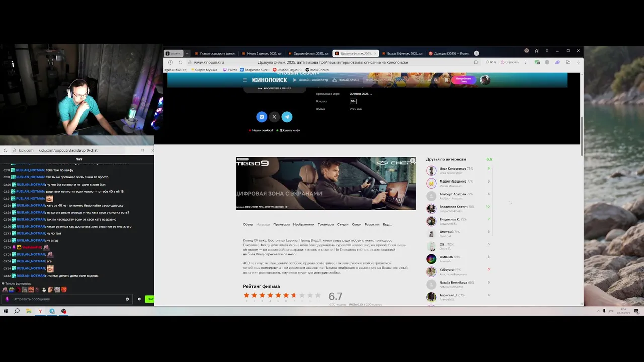644x362 pixels.
Task: Open Онлайн-кинотеатр in Kinopoisk header
Action: [310, 80]
